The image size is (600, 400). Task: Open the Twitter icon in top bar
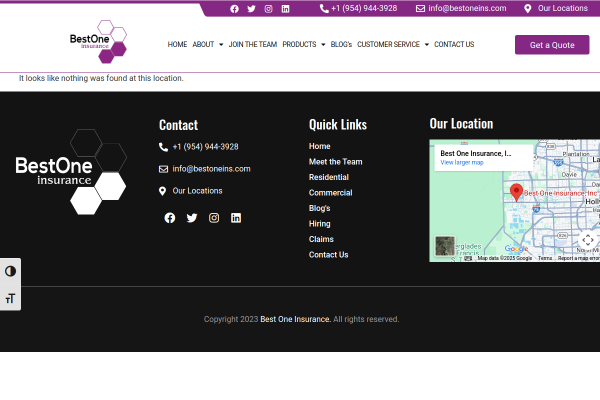point(252,8)
